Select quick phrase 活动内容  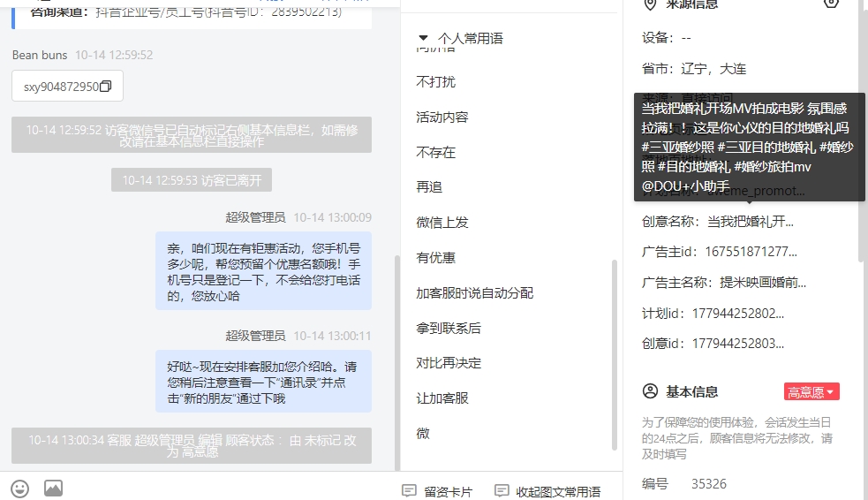click(x=442, y=117)
